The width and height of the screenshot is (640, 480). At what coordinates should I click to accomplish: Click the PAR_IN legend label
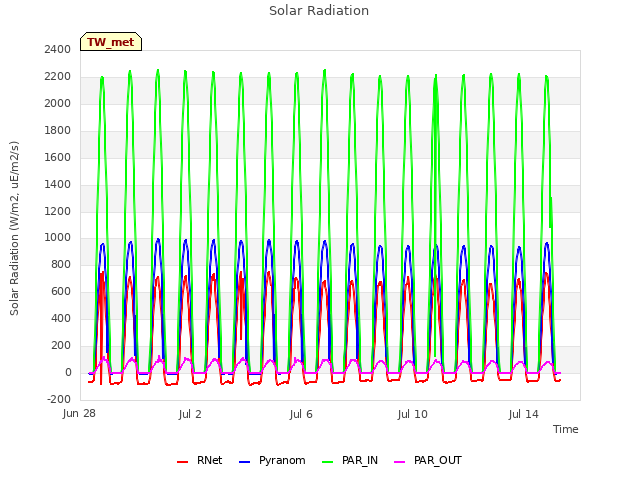point(360,460)
